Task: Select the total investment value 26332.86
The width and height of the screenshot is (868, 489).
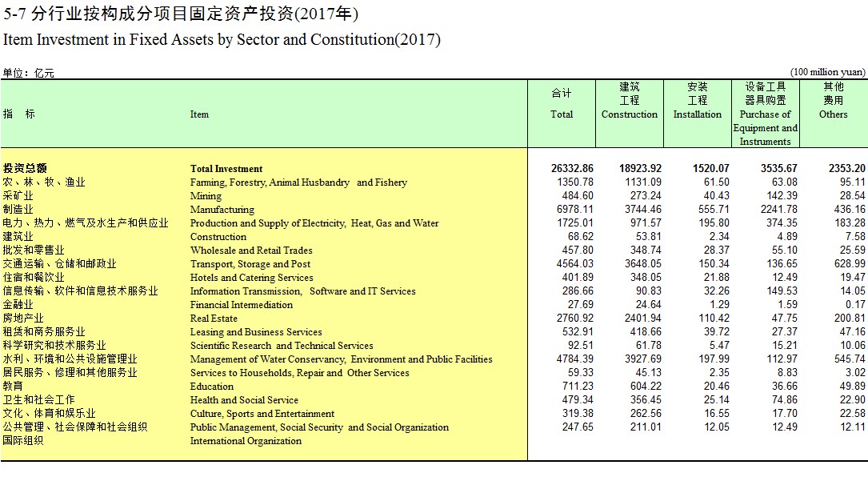Action: (572, 168)
